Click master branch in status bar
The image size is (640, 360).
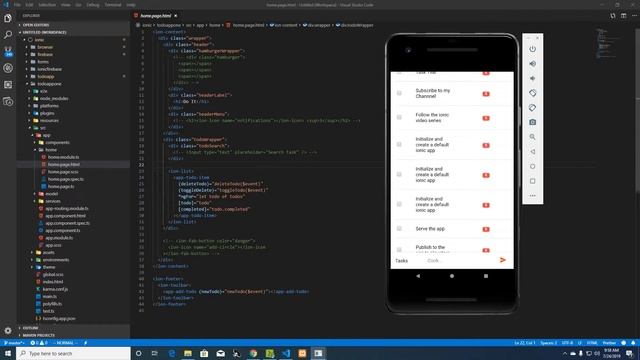(x=14, y=343)
